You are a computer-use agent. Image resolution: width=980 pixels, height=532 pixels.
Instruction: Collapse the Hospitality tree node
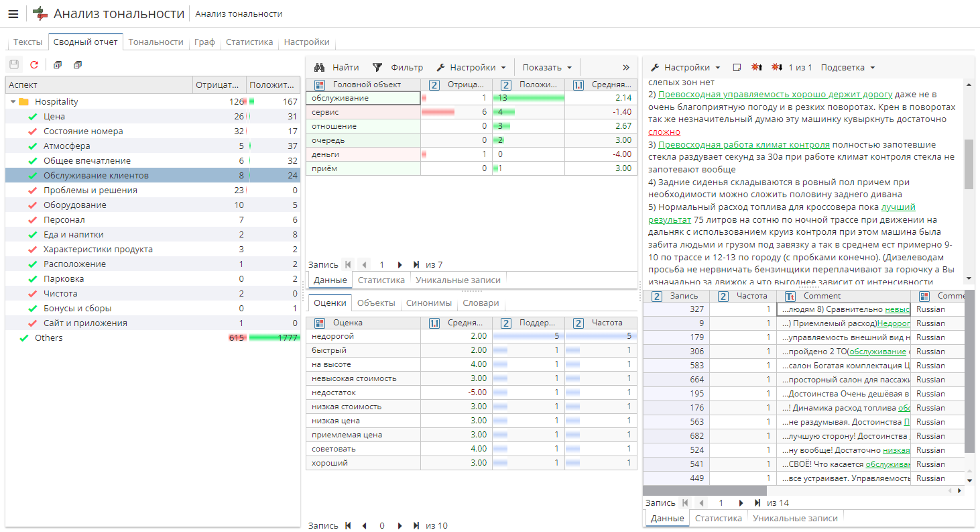[13, 102]
